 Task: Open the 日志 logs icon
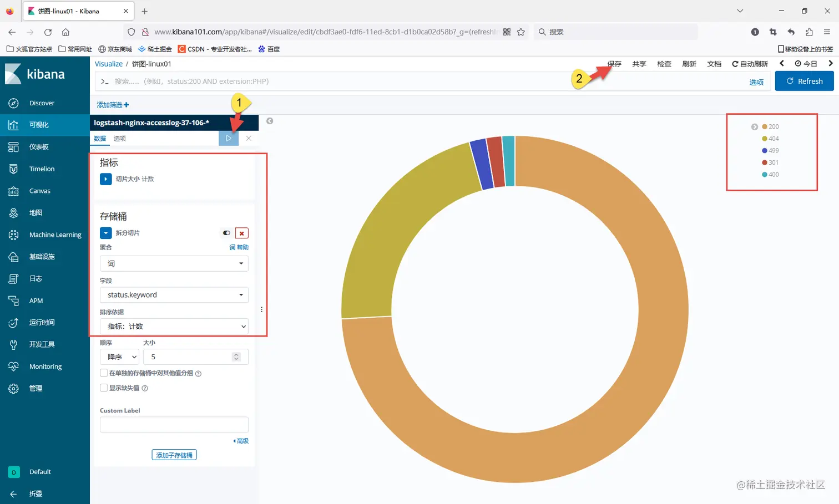13,279
